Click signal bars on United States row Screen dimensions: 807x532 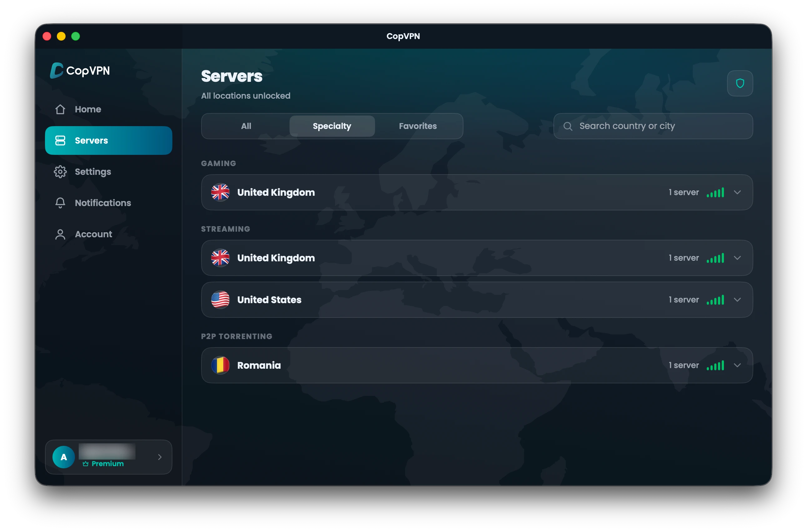click(715, 300)
